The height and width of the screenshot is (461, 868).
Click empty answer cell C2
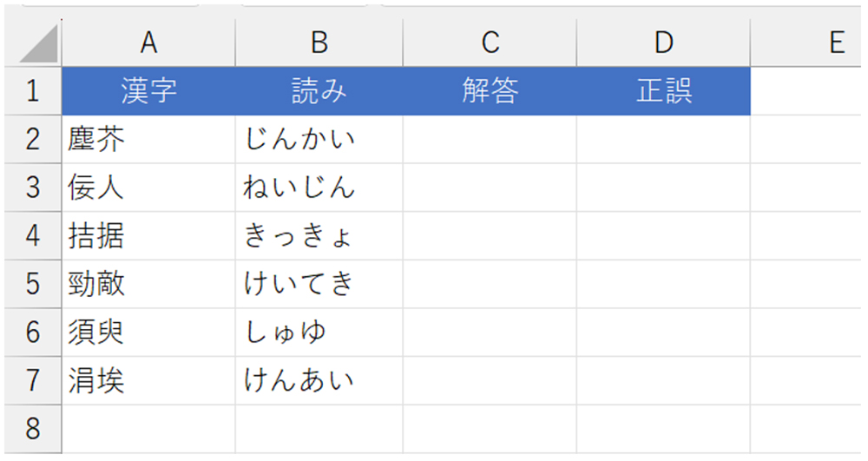pyautogui.click(x=490, y=139)
